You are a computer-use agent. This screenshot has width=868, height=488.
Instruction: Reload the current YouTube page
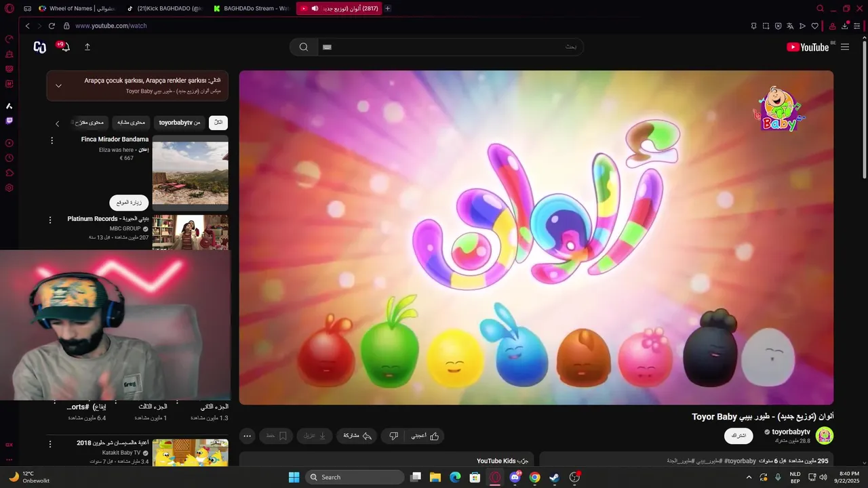52,26
